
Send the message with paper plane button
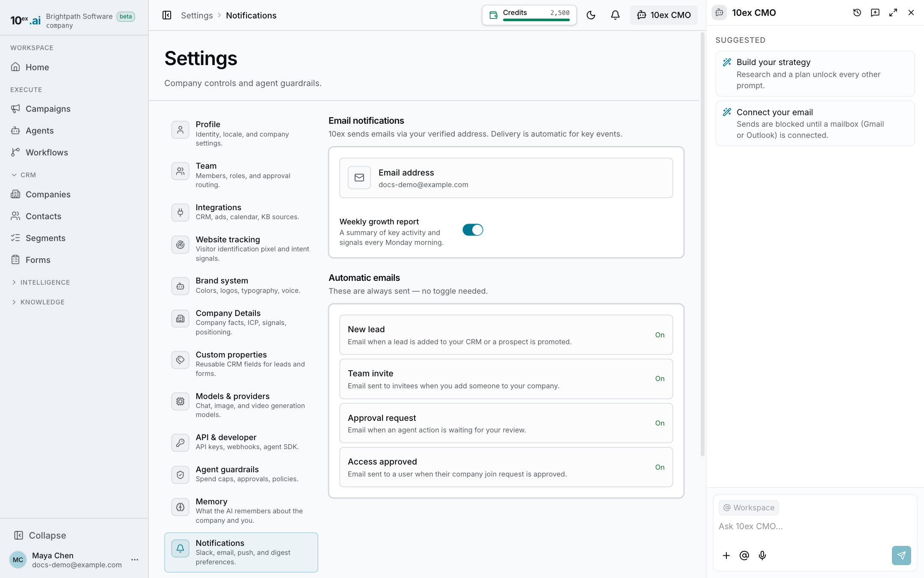point(901,555)
